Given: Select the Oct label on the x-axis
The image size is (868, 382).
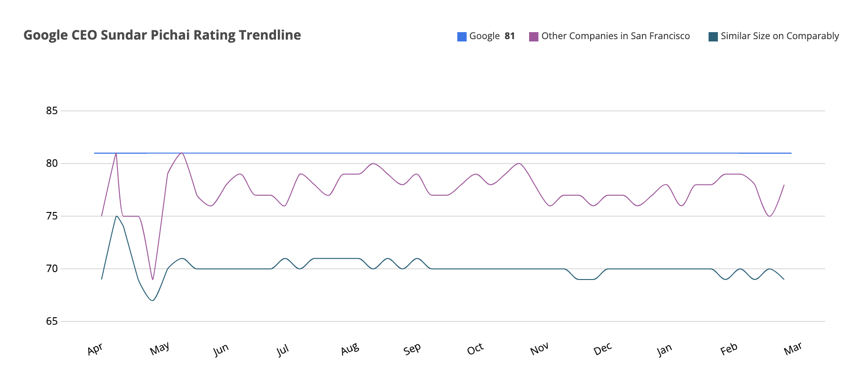Looking at the screenshot, I should point(475,349).
